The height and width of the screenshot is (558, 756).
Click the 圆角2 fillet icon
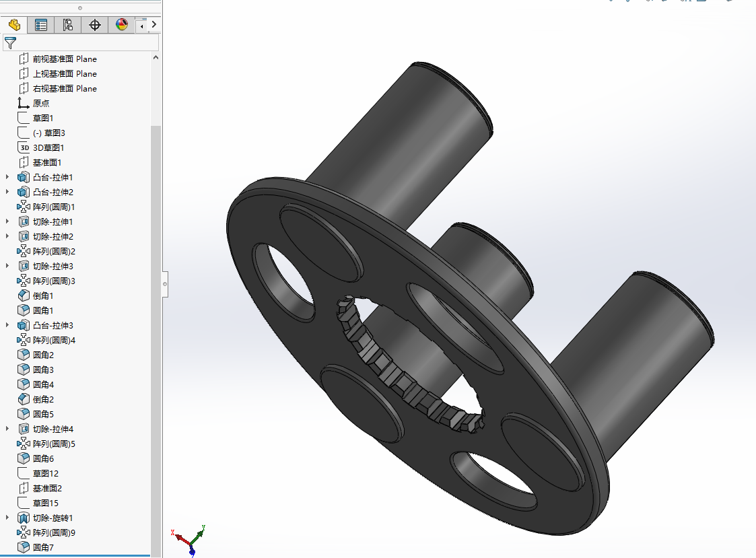[x=24, y=355]
